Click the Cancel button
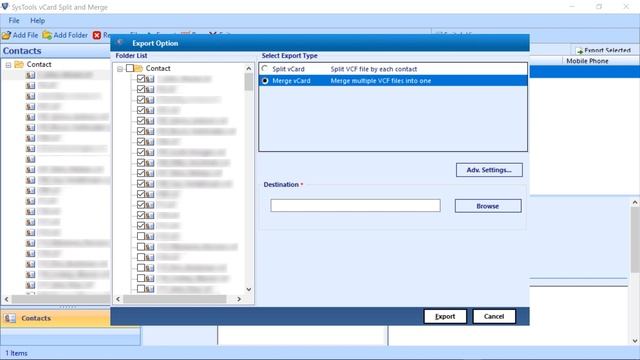The height and width of the screenshot is (360, 640). 494,316
